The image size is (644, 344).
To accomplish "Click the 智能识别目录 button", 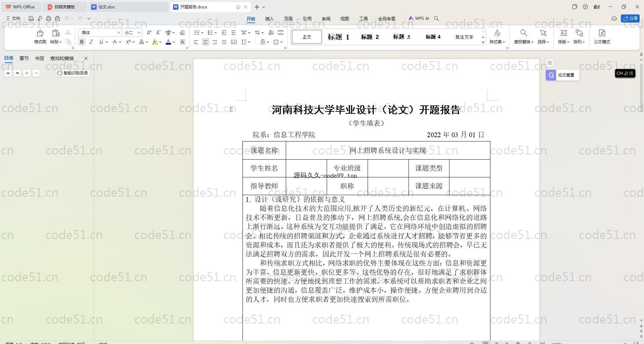I will (x=72, y=73).
